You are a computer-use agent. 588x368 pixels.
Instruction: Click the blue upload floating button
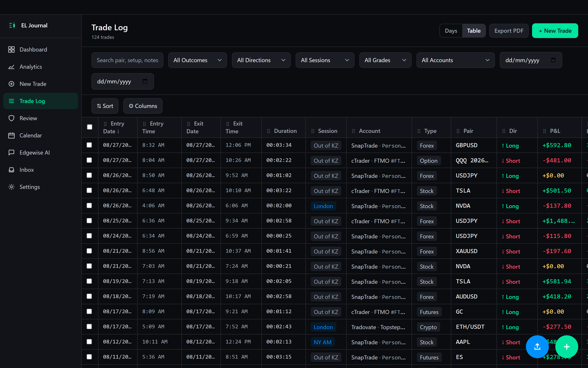537,347
